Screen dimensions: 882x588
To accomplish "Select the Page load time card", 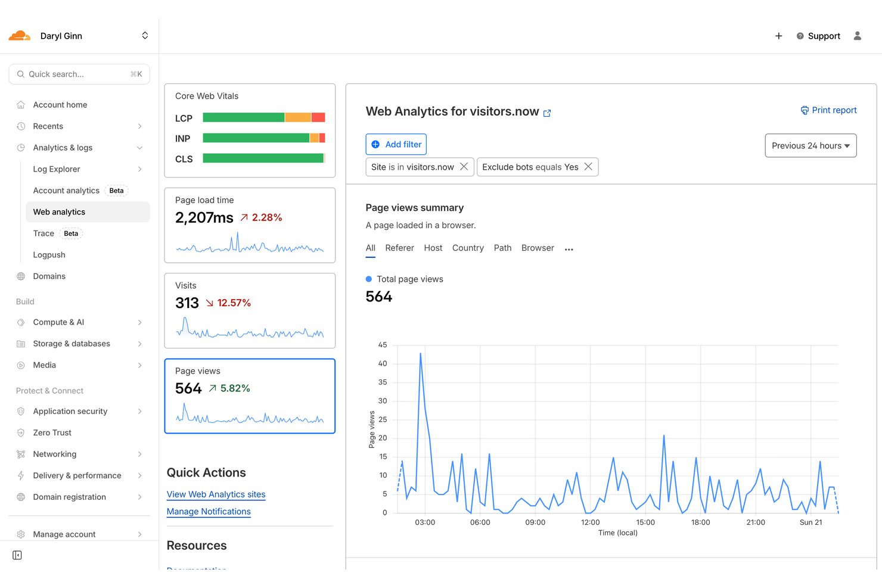I will click(250, 225).
